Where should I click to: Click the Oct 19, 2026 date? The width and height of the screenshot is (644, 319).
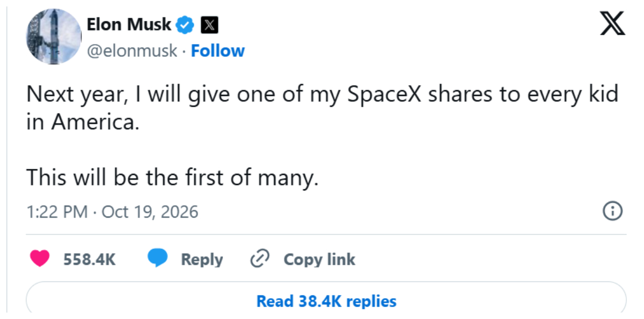point(150,212)
